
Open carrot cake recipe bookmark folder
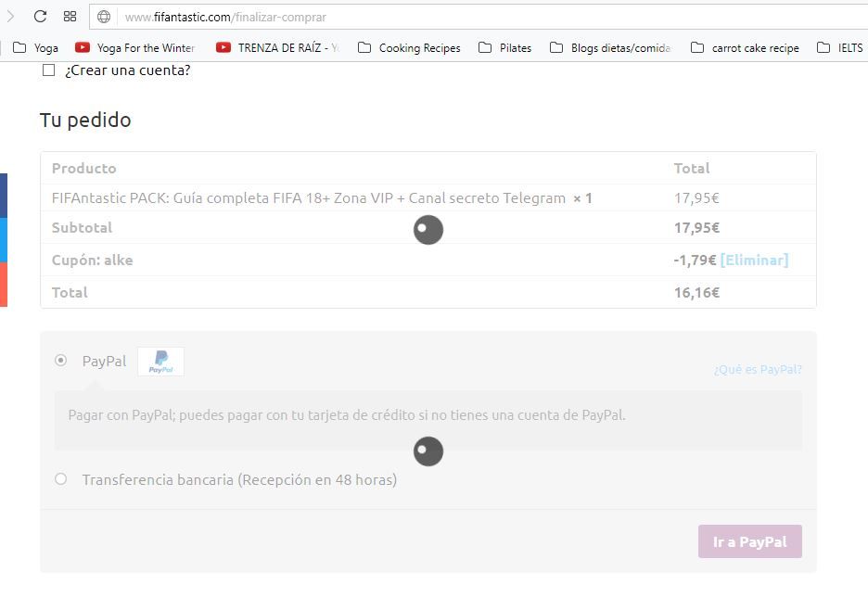745,47
